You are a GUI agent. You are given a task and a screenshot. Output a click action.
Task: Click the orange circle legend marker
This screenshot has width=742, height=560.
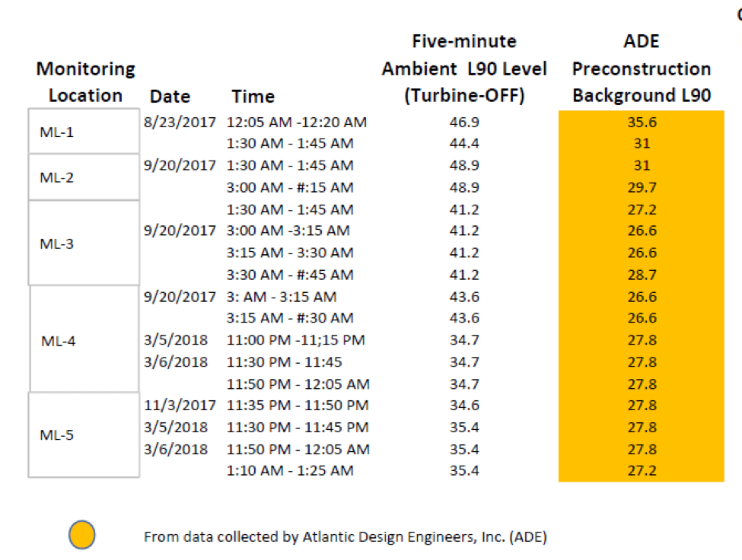point(82,536)
